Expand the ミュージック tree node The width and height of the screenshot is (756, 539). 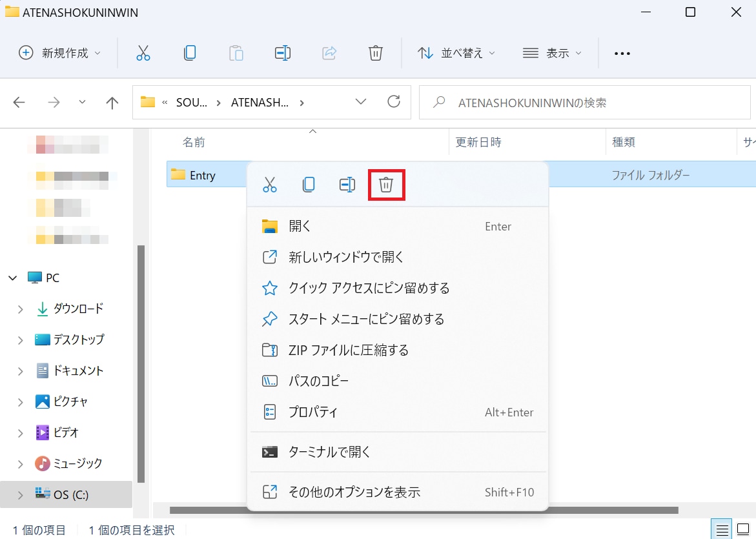[x=20, y=464]
